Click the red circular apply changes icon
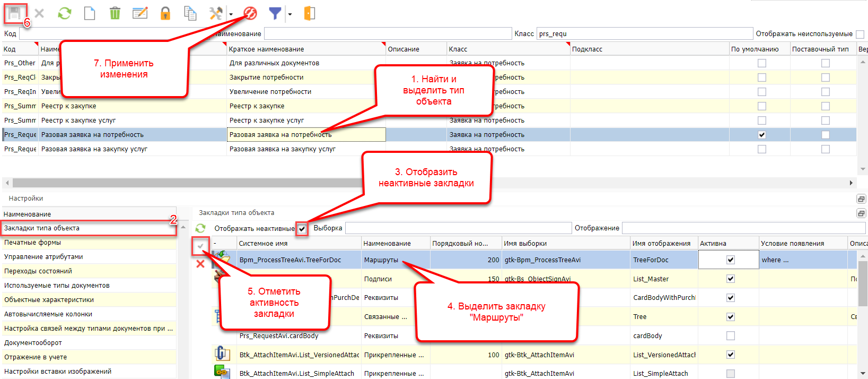Image resolution: width=868 pixels, height=379 pixels. pos(250,13)
